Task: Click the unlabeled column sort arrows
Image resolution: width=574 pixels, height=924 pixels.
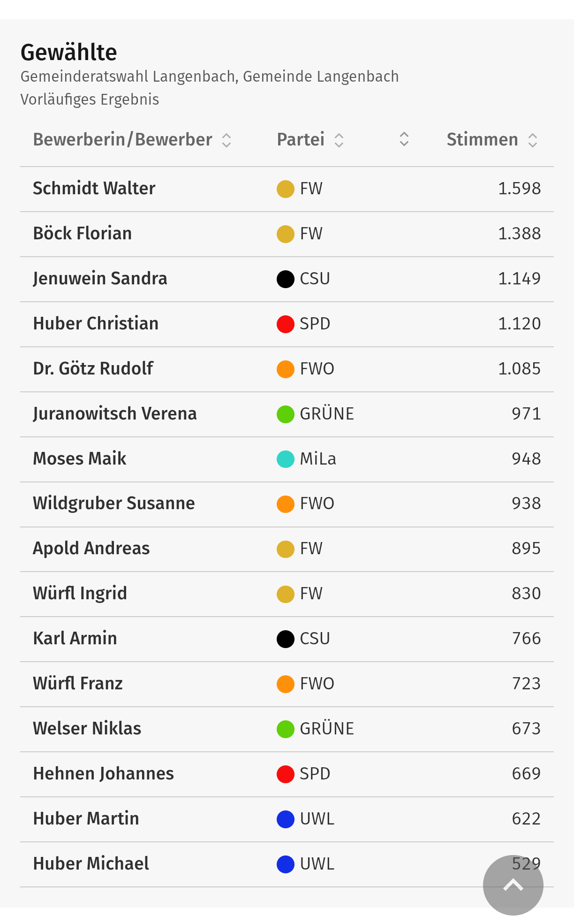Action: (404, 139)
